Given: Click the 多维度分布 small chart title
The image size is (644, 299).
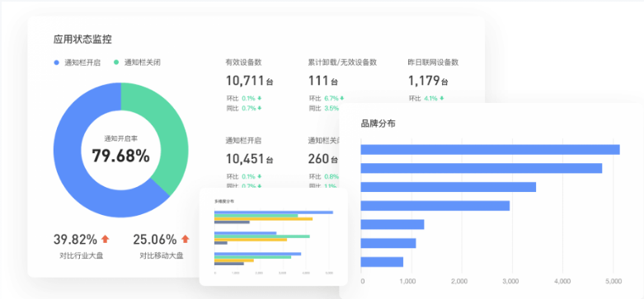Looking at the screenshot, I should (224, 201).
